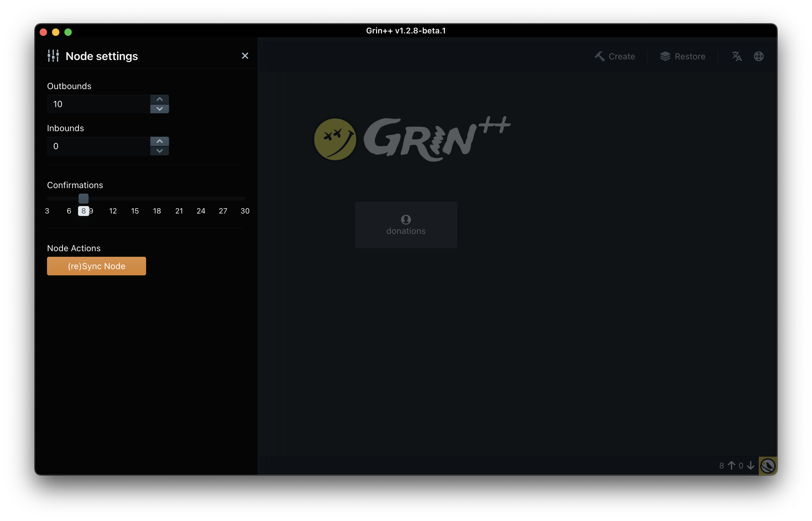
Task: Decrease the Outbounds value with down arrow
Action: (x=159, y=109)
